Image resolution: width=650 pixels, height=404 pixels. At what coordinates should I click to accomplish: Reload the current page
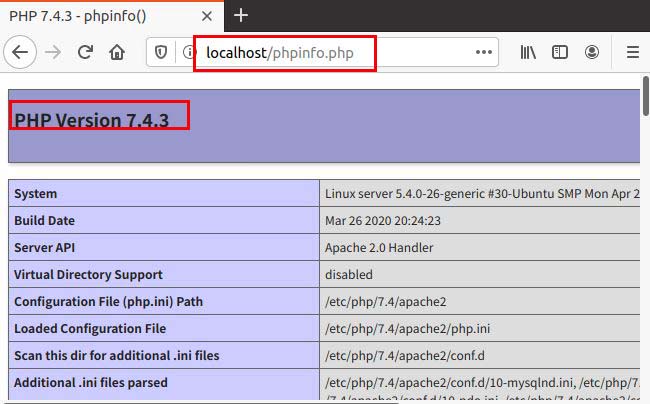click(85, 52)
